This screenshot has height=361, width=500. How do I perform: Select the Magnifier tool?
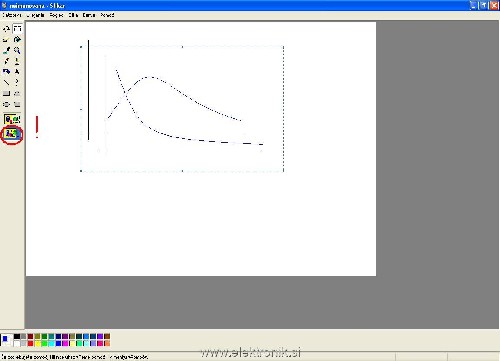coord(17,50)
